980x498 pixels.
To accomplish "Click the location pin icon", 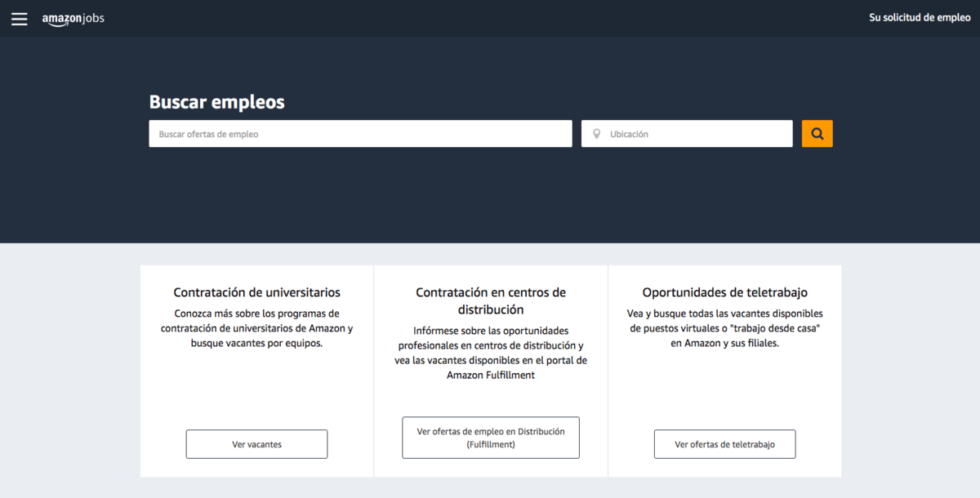I will click(x=596, y=134).
